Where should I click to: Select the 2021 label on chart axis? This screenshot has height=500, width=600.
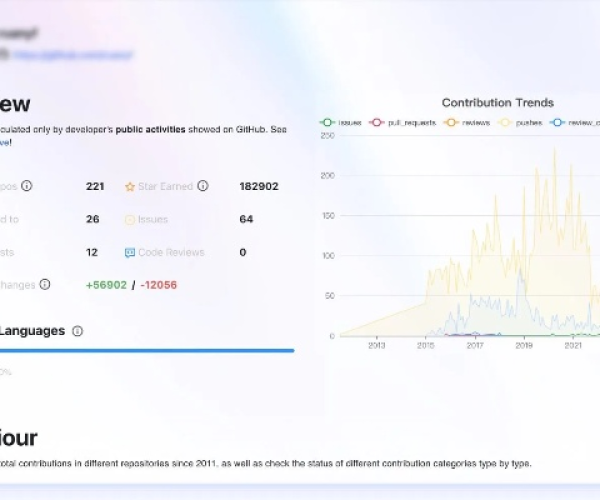click(573, 345)
